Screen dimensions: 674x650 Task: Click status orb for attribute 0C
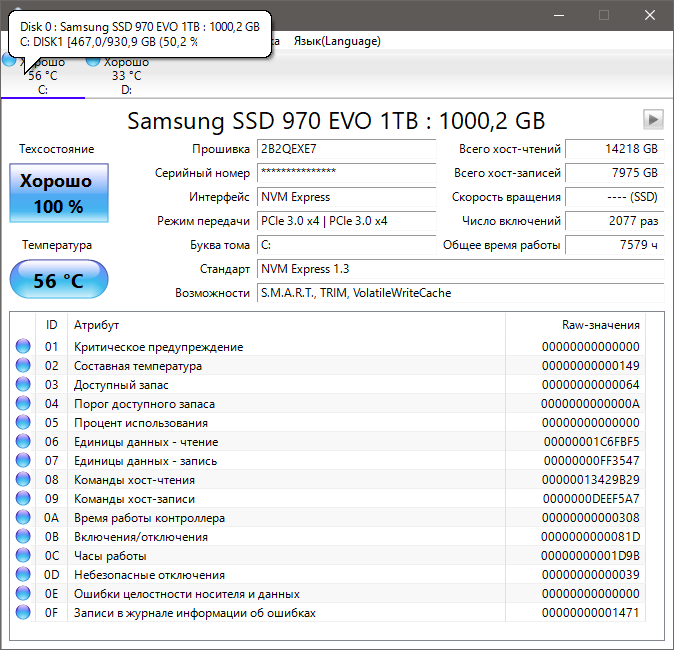click(x=23, y=555)
